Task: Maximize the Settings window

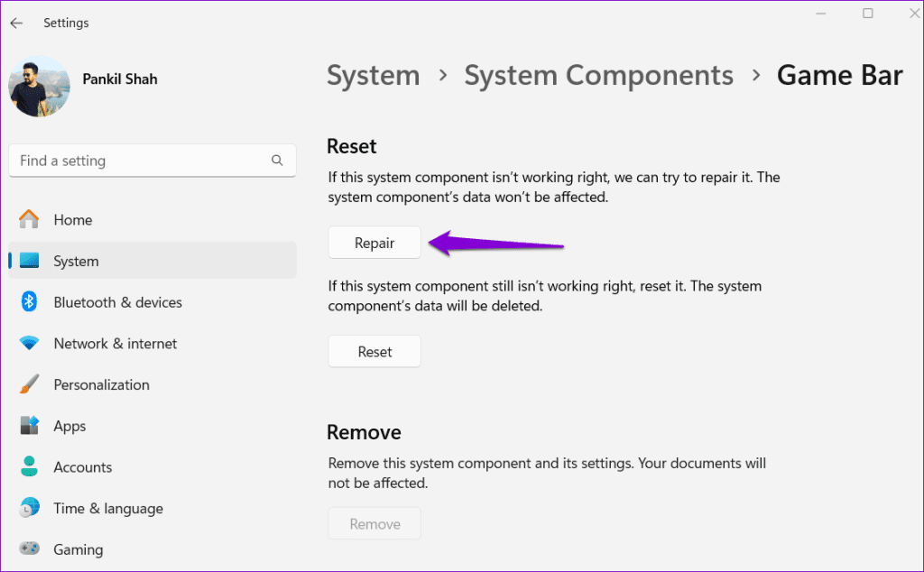Action: (867, 14)
